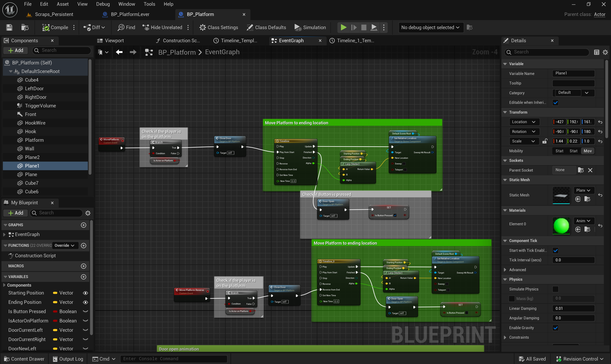Navigate back in the graph history
The width and height of the screenshot is (611, 364).
click(119, 52)
